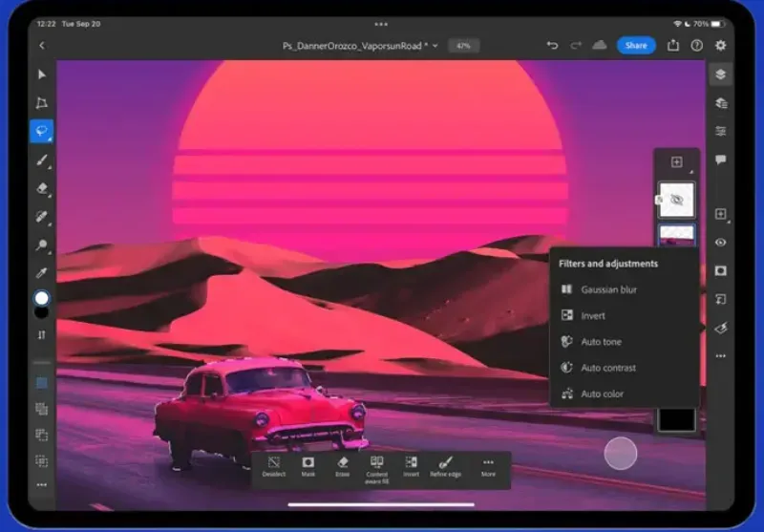Select the Spot Healing bandage tool
The image size is (764, 532).
coord(42,216)
